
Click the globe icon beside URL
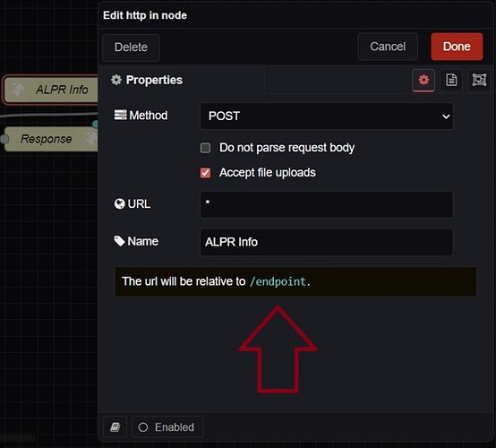coord(120,204)
